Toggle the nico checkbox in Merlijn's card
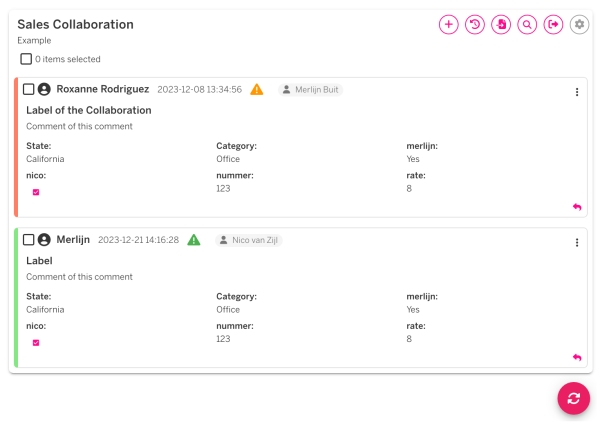This screenshot has height=427, width=600. click(x=36, y=342)
